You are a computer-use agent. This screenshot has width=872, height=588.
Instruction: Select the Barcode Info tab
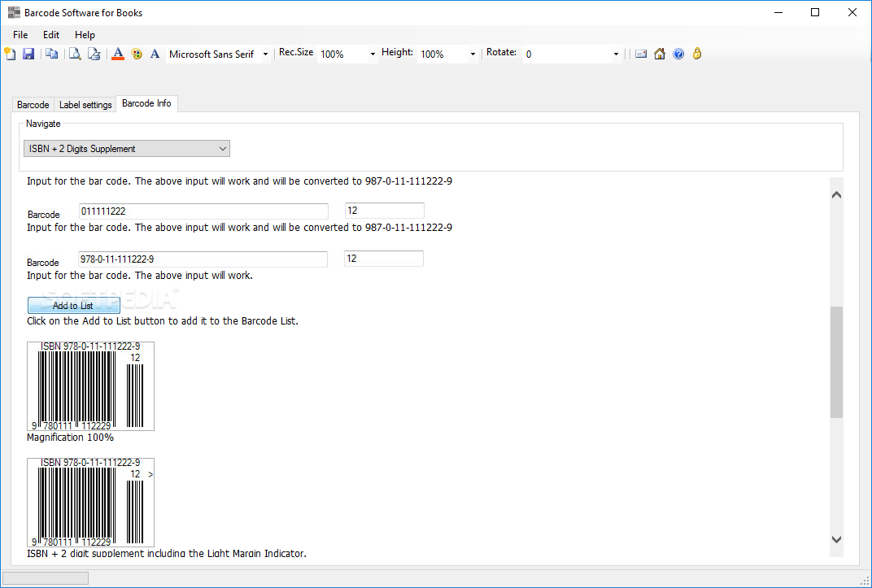[x=146, y=103]
